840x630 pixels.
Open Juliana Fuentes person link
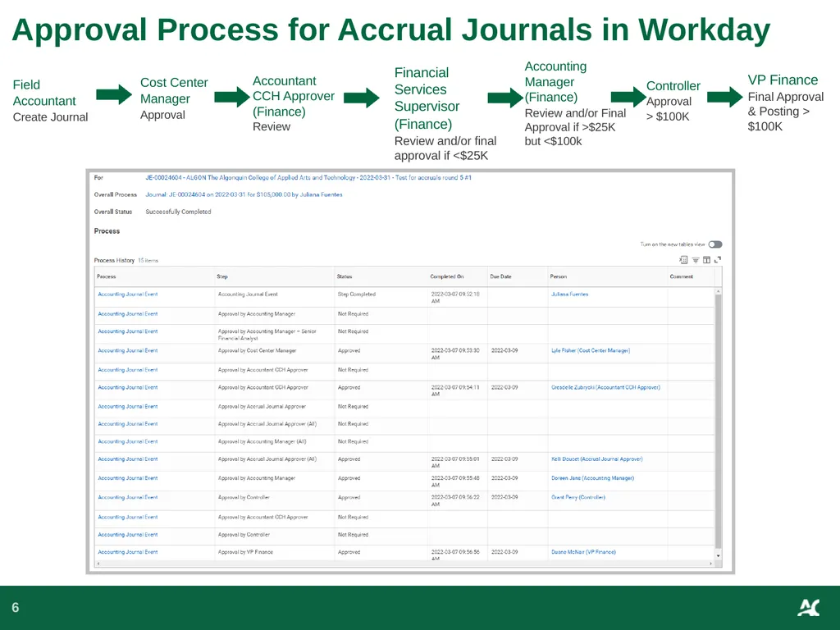click(569, 294)
